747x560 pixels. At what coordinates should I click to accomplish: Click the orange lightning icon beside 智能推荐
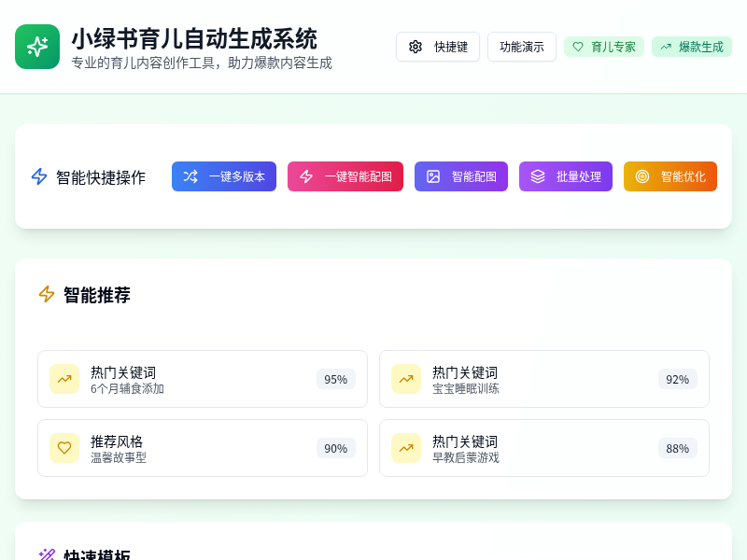click(46, 294)
